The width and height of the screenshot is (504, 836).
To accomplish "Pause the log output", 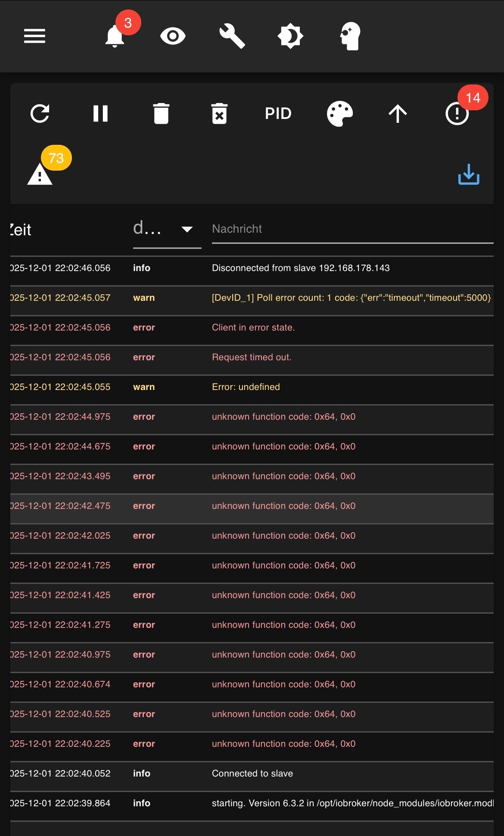I will point(100,114).
